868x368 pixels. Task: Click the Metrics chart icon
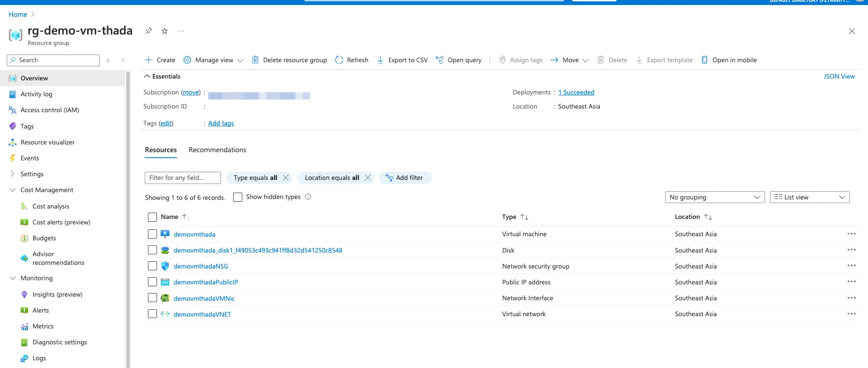click(x=25, y=326)
